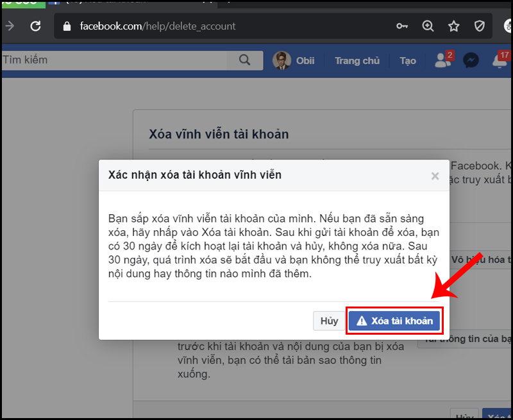Cancel deletion with the Hủy button

(329, 321)
